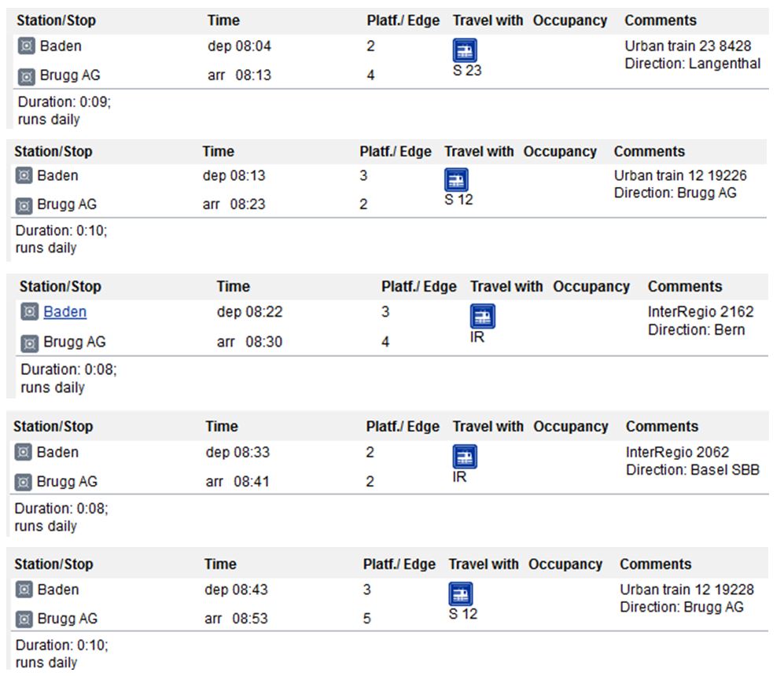Click Brugg AG station icon arriving 08:13
Screen dimensions: 784x676
coord(27,76)
